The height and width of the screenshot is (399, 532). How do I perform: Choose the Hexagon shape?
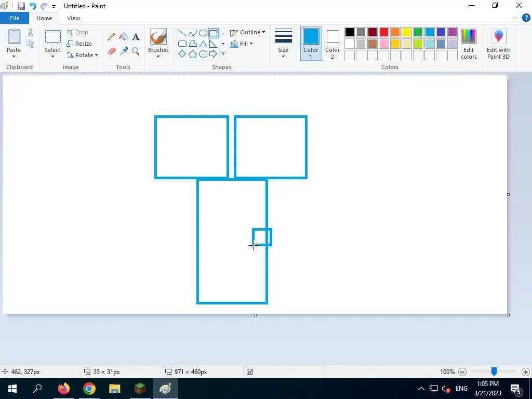click(x=203, y=54)
